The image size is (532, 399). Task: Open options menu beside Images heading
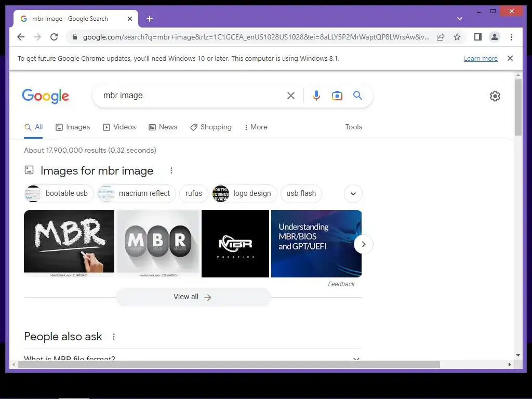(x=171, y=170)
